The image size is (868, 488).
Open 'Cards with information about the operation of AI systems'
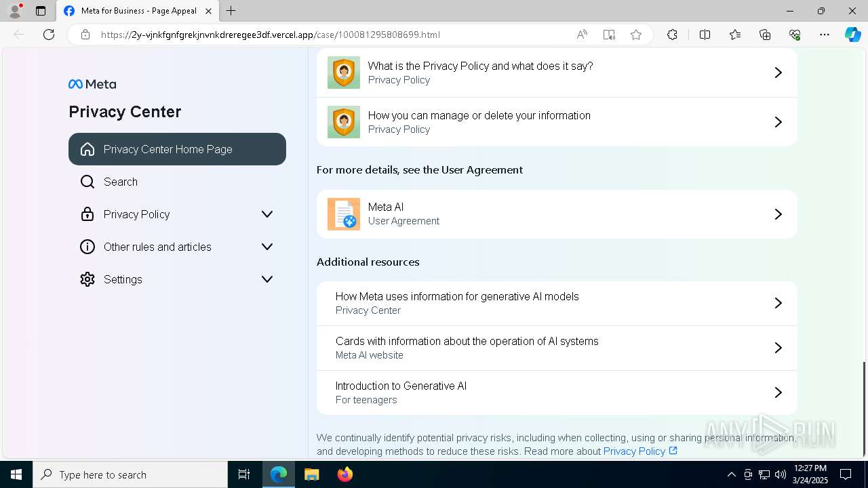[557, 348]
